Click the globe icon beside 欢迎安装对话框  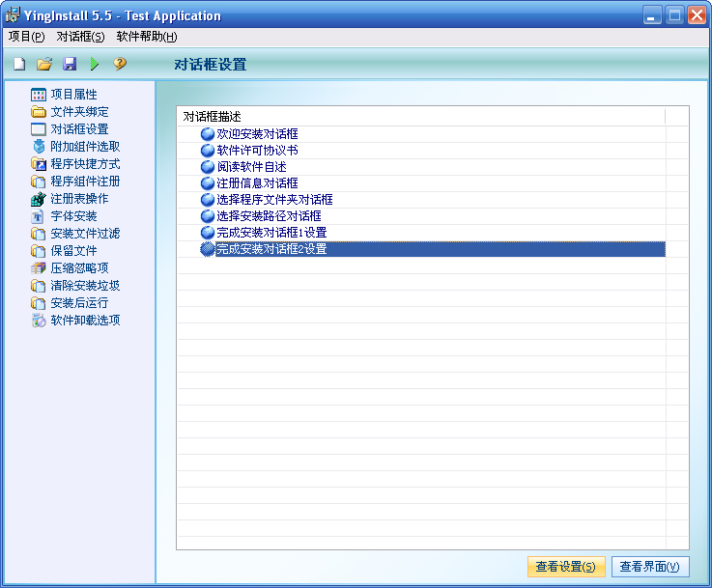point(208,134)
